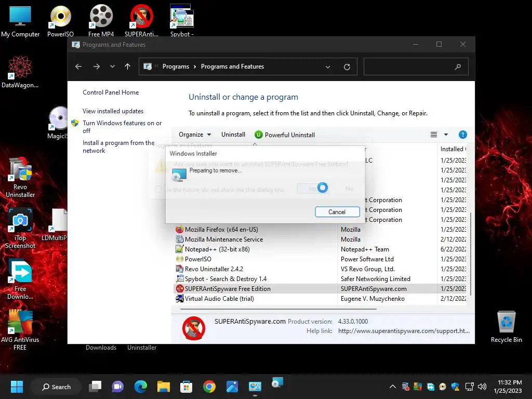Image resolution: width=532 pixels, height=399 pixels.
Task: Click Powerful Uninstall toolbar button
Action: (x=285, y=135)
